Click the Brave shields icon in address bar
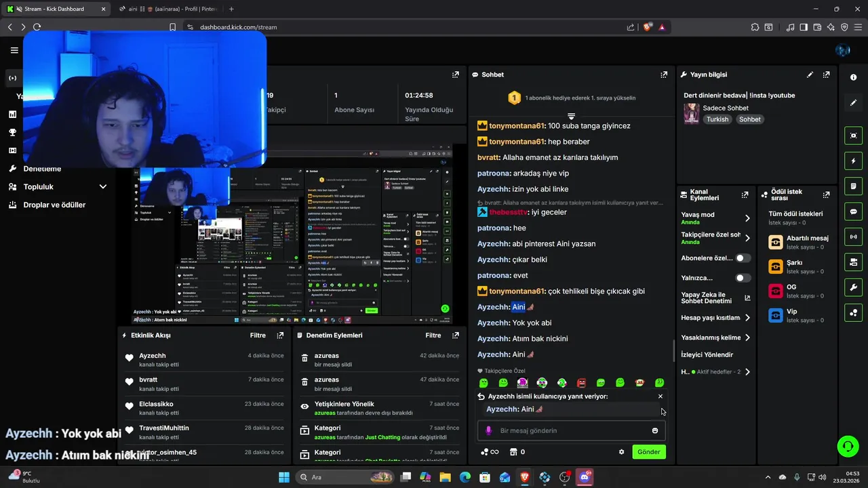Viewport: 868px width, 488px height. click(x=648, y=27)
